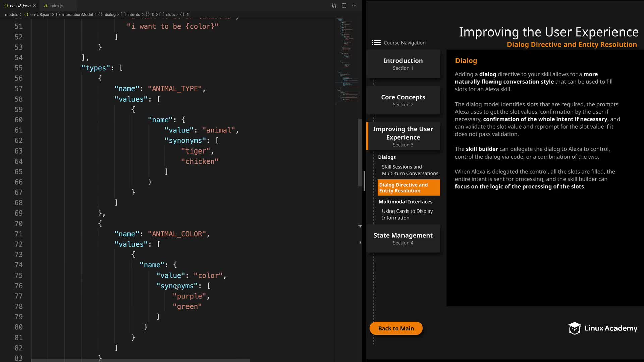
Task: Click the Course Navigation hamburger icon
Action: [x=376, y=43]
